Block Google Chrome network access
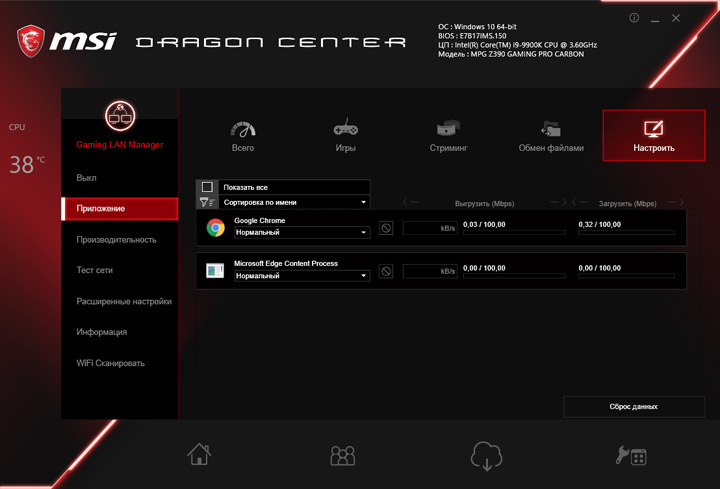 (386, 228)
